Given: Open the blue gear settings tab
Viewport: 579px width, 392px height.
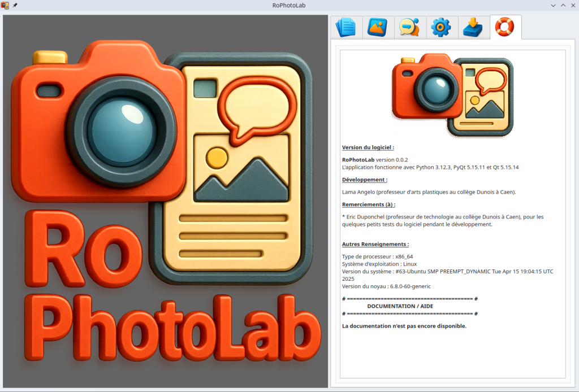Looking at the screenshot, I should (x=441, y=27).
